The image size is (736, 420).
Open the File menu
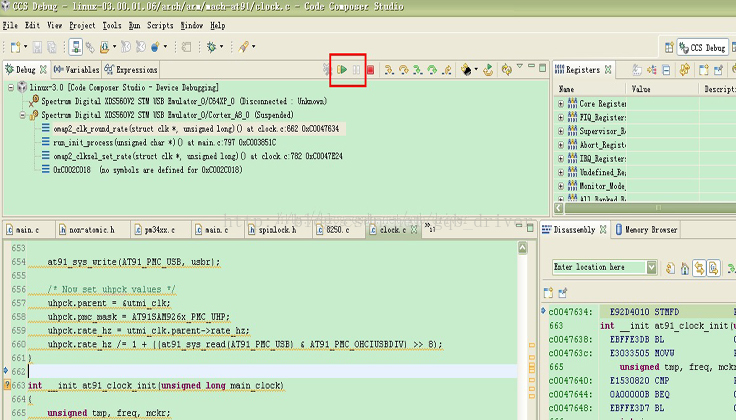10,25
